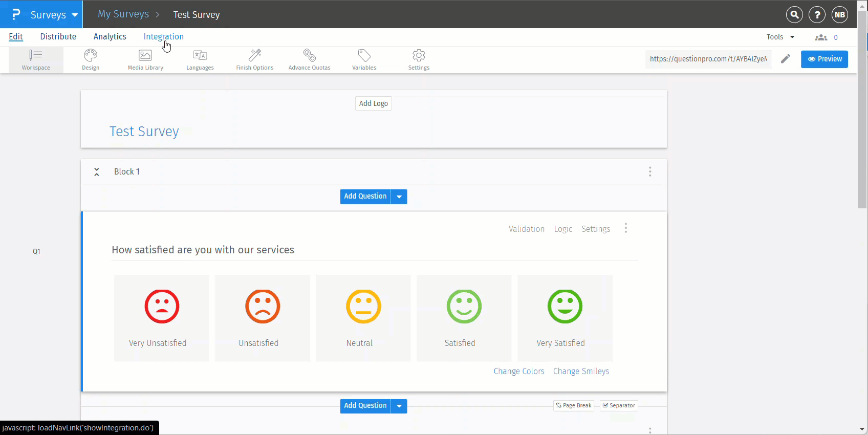Screen dimensions: 868x435
Task: Go to the Distribute tab
Action: (58, 37)
